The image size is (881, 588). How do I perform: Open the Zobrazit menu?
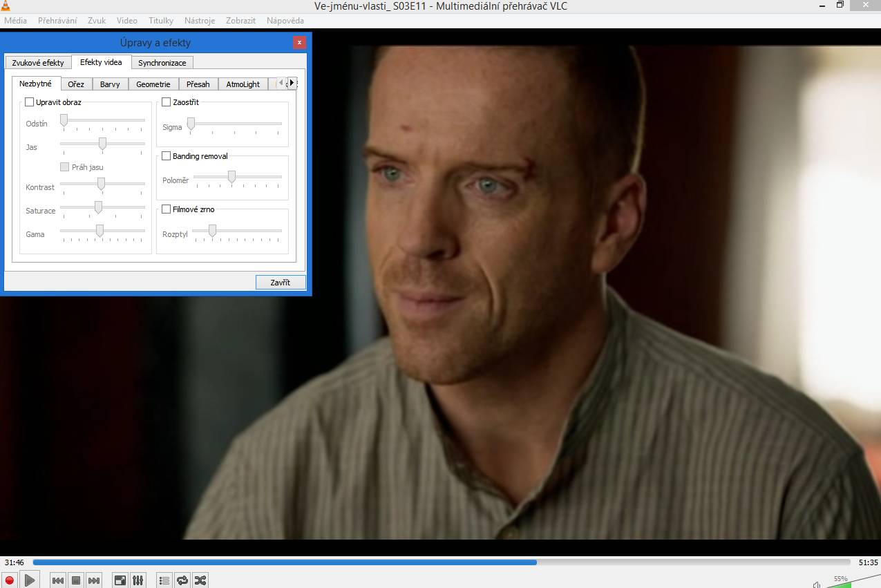(241, 21)
